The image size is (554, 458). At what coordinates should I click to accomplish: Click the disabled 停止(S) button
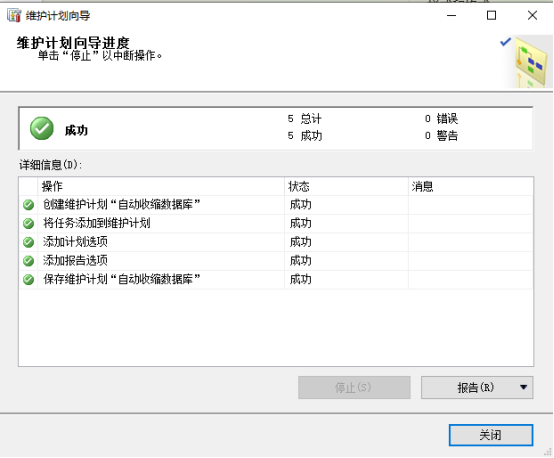tap(354, 387)
